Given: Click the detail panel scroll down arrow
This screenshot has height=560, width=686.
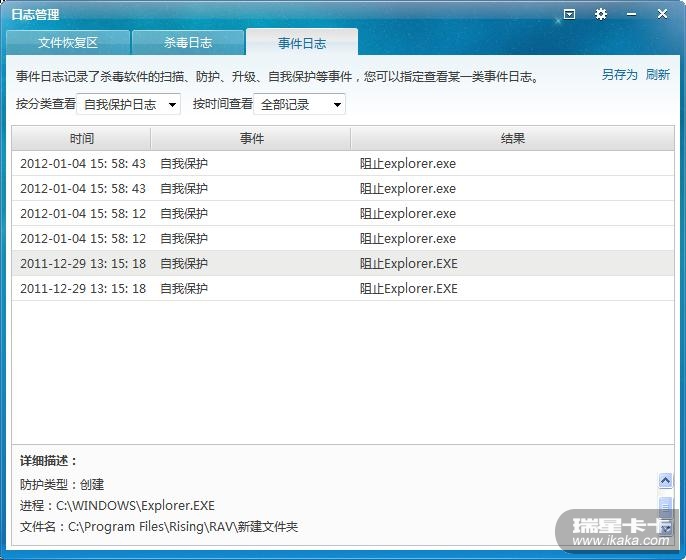Looking at the screenshot, I should (x=665, y=529).
